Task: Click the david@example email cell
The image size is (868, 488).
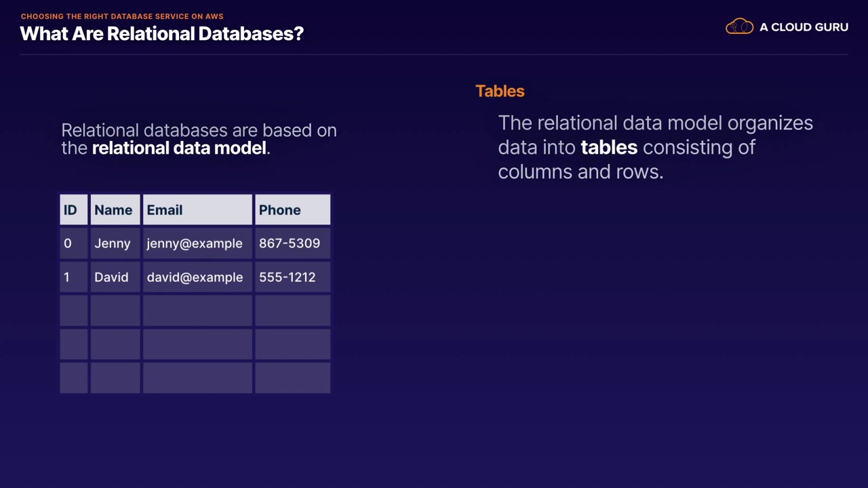Action: point(195,277)
